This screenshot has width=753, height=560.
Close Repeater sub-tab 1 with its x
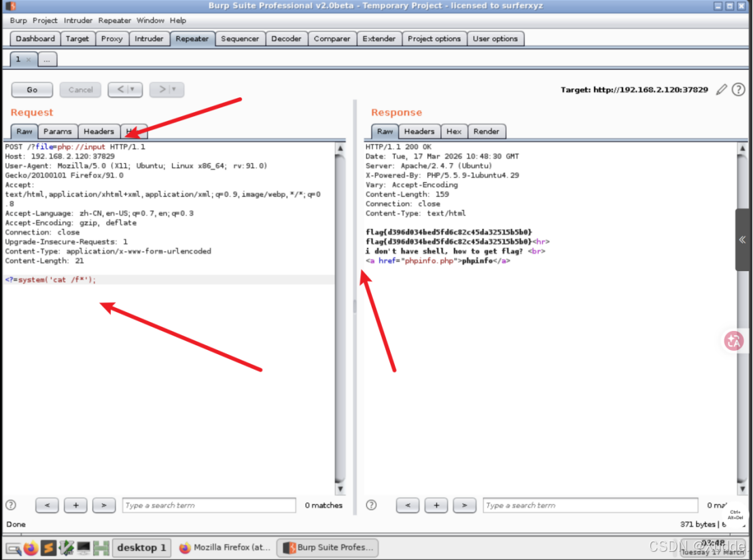[29, 60]
